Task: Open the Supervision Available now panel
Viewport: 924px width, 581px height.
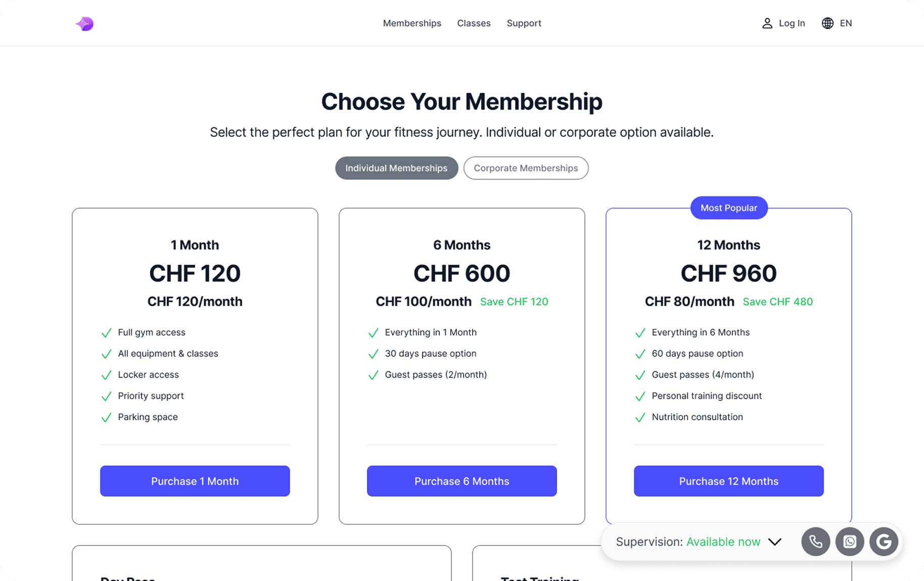Action: point(688,542)
